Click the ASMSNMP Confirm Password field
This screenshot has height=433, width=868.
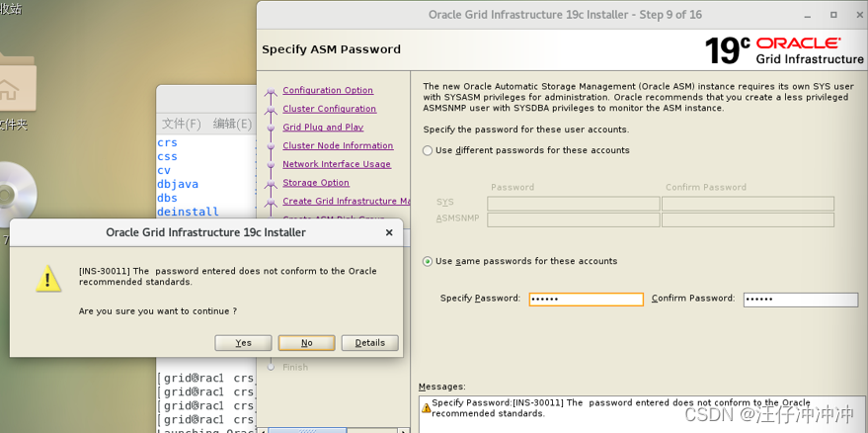pyautogui.click(x=748, y=220)
